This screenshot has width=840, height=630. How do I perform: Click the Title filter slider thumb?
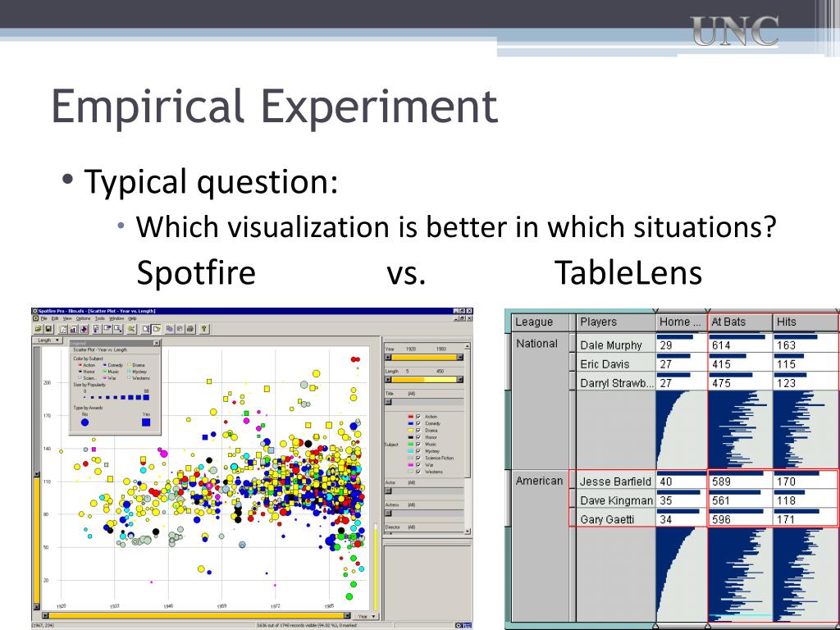[388, 402]
